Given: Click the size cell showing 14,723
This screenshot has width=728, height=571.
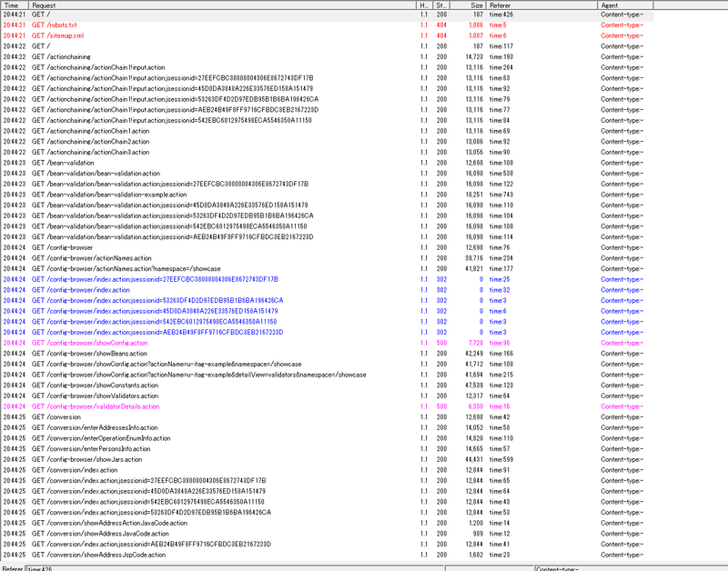Looking at the screenshot, I should point(474,57).
